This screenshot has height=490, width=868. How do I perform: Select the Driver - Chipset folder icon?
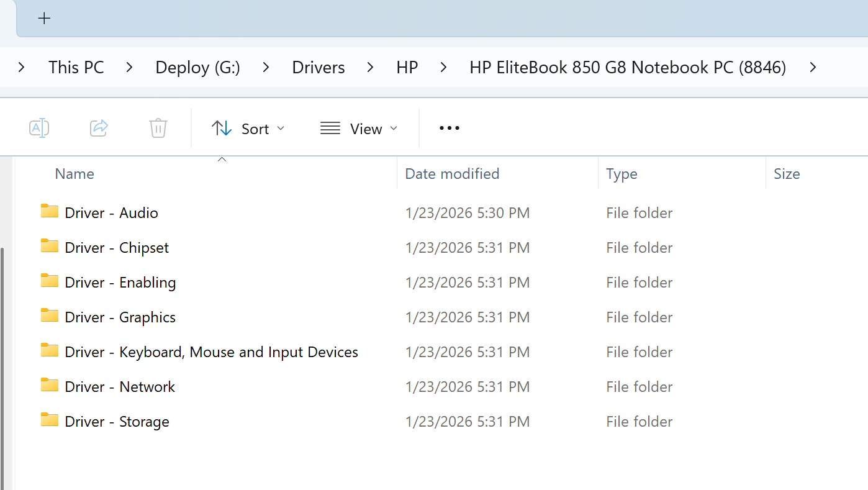coord(50,247)
